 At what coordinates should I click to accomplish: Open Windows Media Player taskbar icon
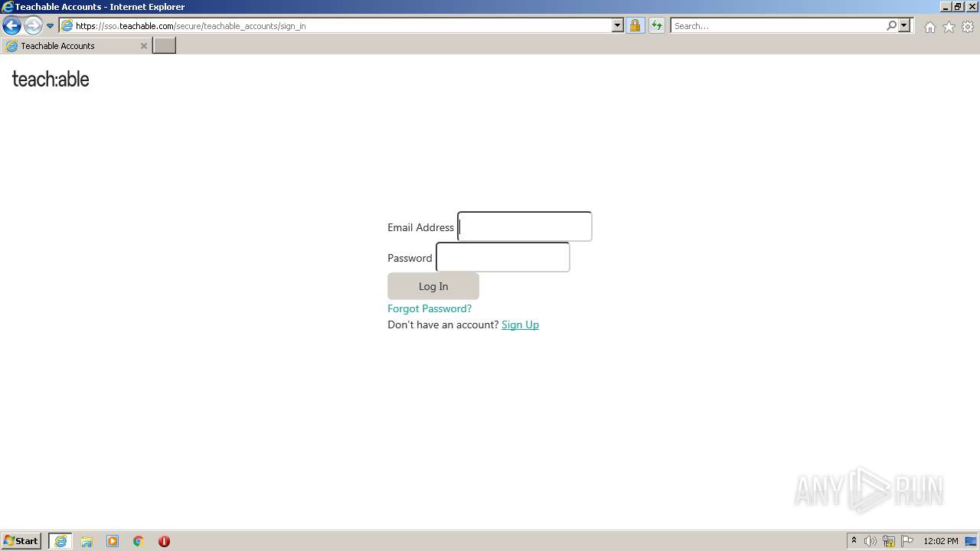tap(113, 541)
